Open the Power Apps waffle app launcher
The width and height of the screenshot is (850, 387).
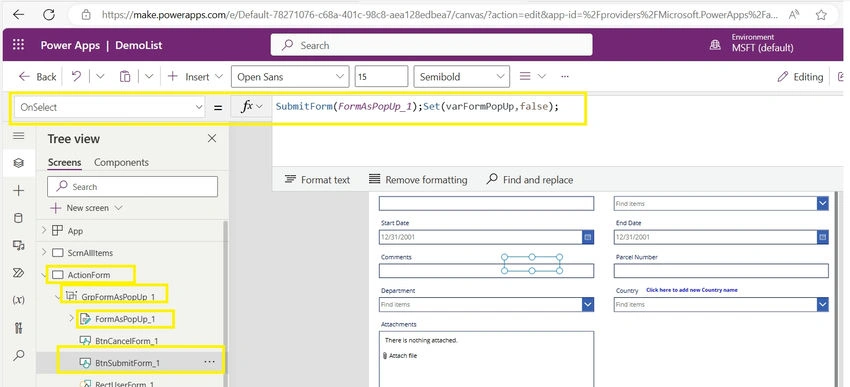click(18, 45)
